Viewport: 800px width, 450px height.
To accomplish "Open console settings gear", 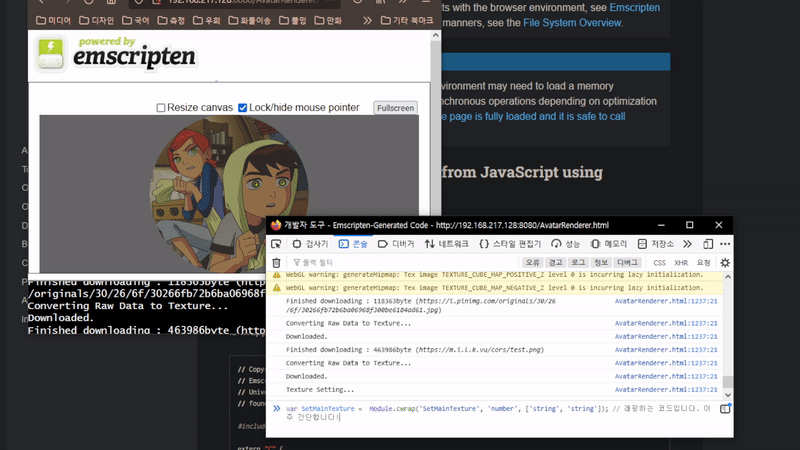I will [x=725, y=262].
